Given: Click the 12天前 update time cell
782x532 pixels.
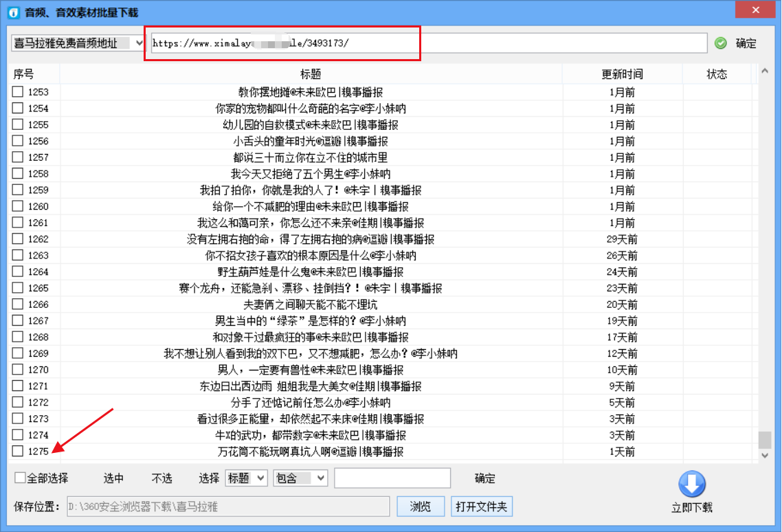Looking at the screenshot, I should (622, 353).
